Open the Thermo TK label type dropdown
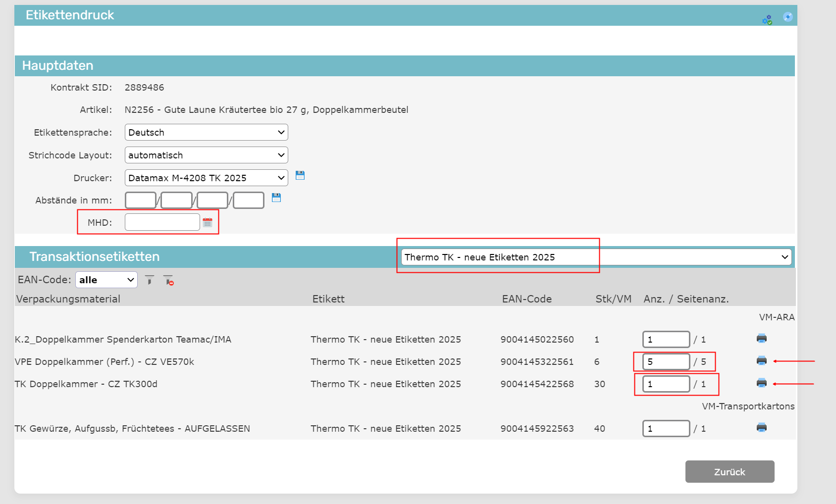Image resolution: width=836 pixels, height=504 pixels. pyautogui.click(x=596, y=257)
